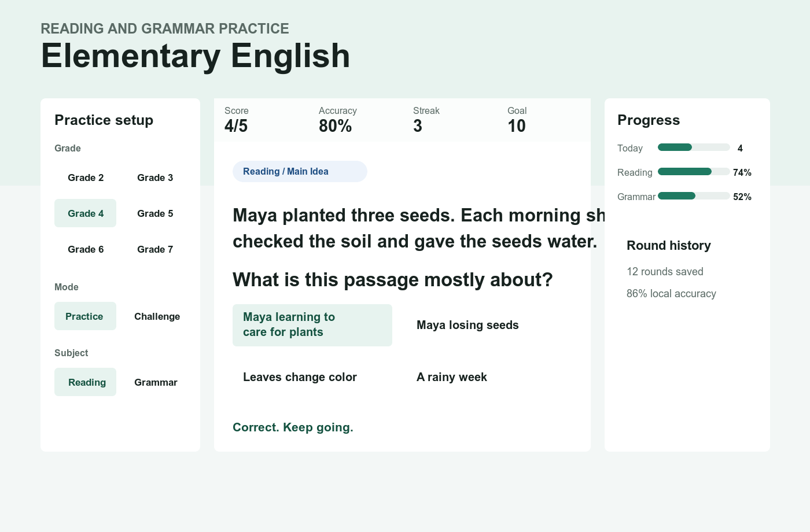810x532 pixels.
Task: Pick Grade 6 level
Action: [86, 249]
